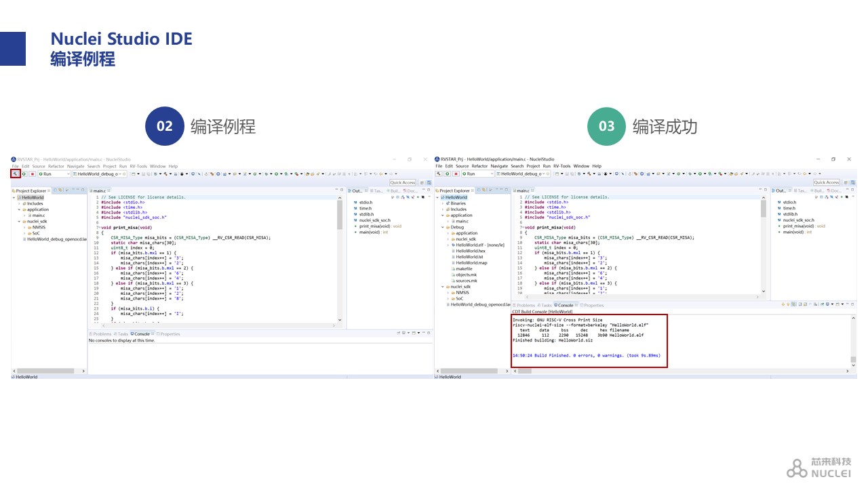Switch to Properties tab in left window
868x488 pixels.
(x=168, y=334)
